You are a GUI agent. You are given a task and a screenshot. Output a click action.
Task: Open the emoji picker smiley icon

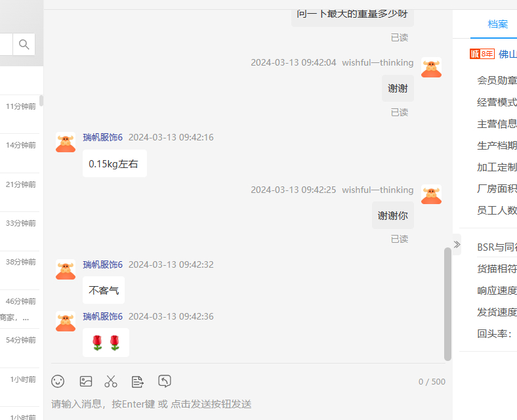pyautogui.click(x=58, y=381)
